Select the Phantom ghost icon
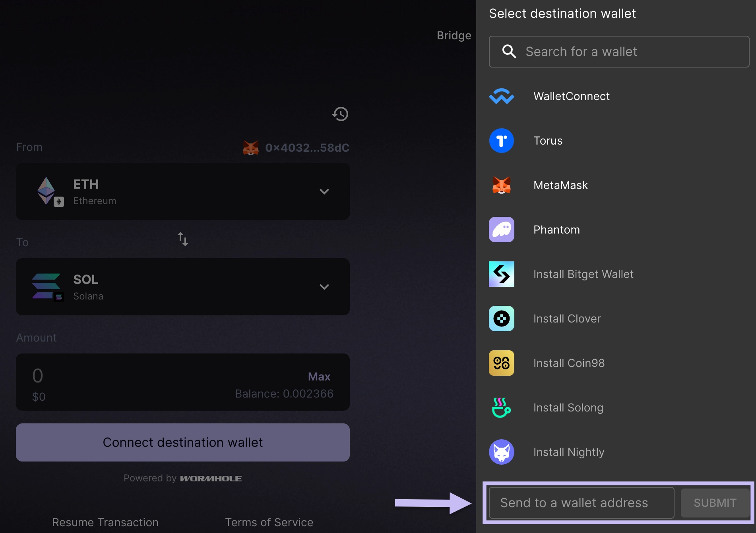The width and height of the screenshot is (756, 533). click(501, 230)
